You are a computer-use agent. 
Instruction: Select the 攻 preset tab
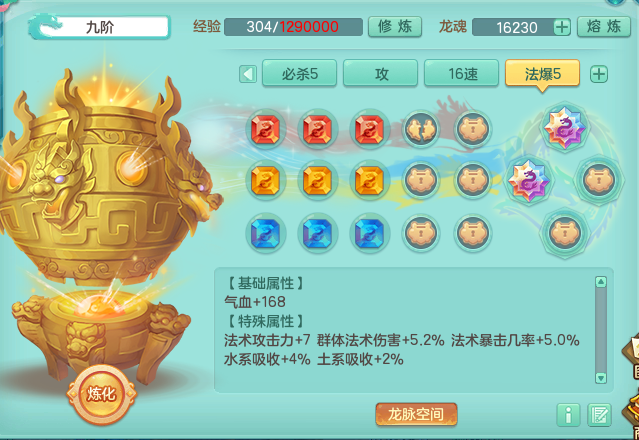(381, 73)
